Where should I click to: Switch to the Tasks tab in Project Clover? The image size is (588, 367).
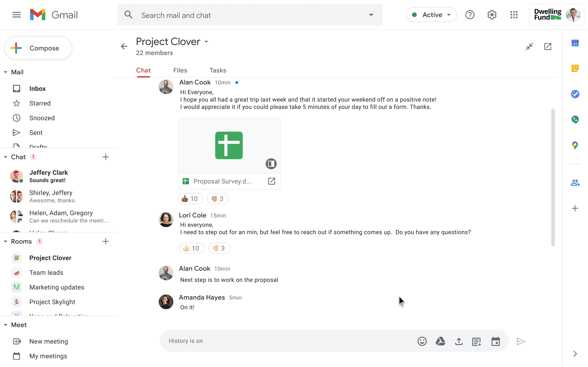tap(218, 70)
